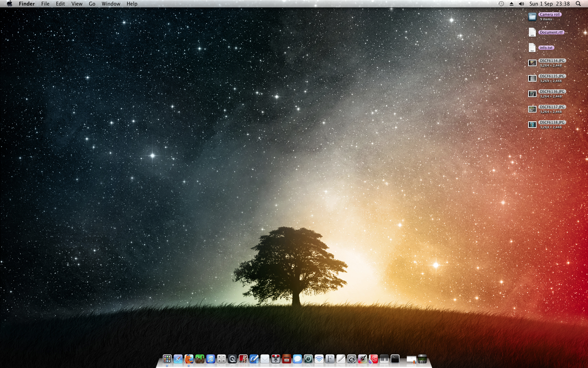Open the File menu
The image size is (588, 368).
(x=45, y=4)
